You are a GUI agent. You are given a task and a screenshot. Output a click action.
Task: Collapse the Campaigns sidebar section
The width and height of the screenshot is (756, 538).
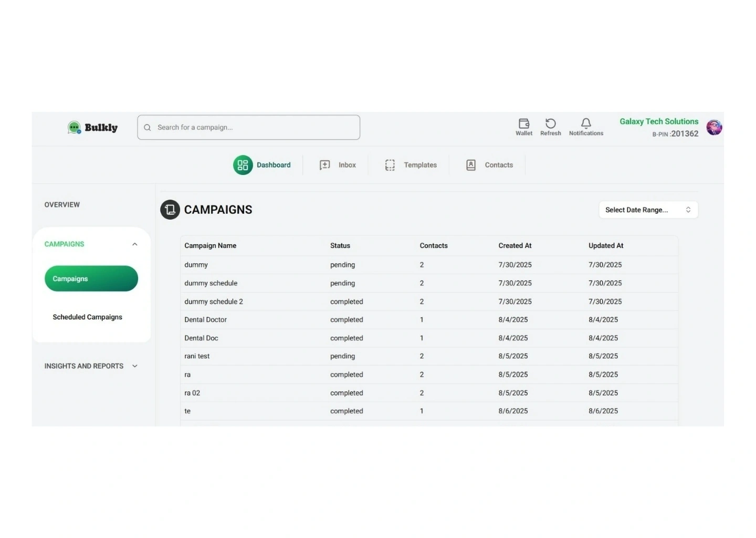point(135,244)
